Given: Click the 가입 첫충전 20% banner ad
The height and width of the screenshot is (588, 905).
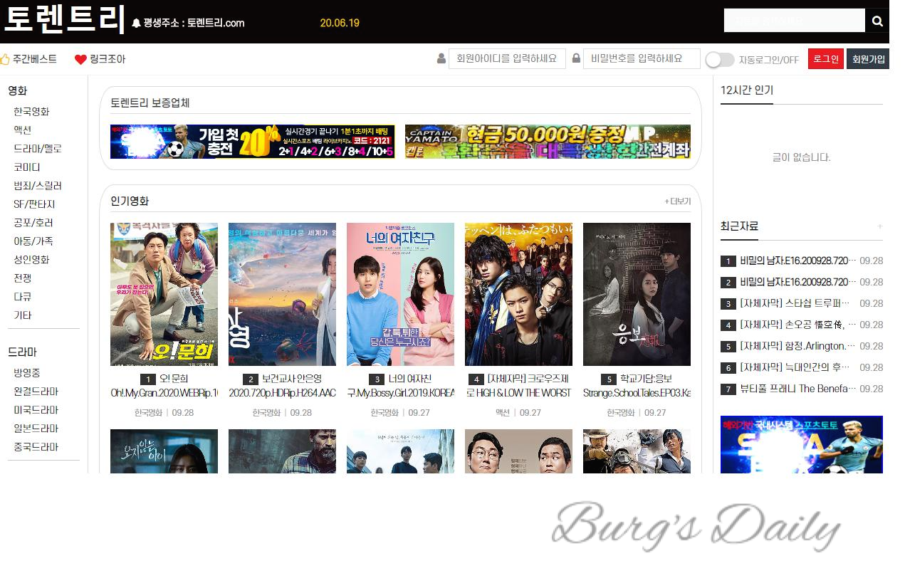Looking at the screenshot, I should (253, 142).
